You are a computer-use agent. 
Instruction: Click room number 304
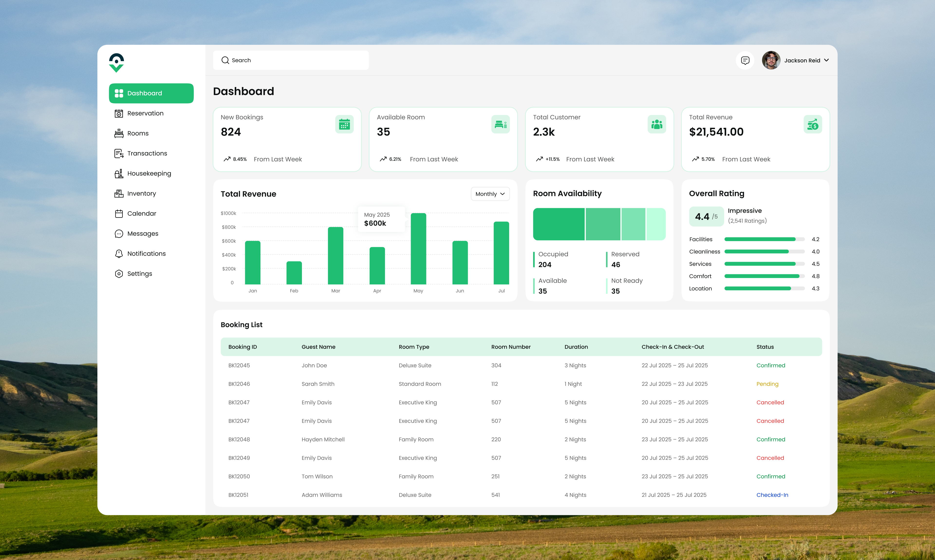point(496,365)
